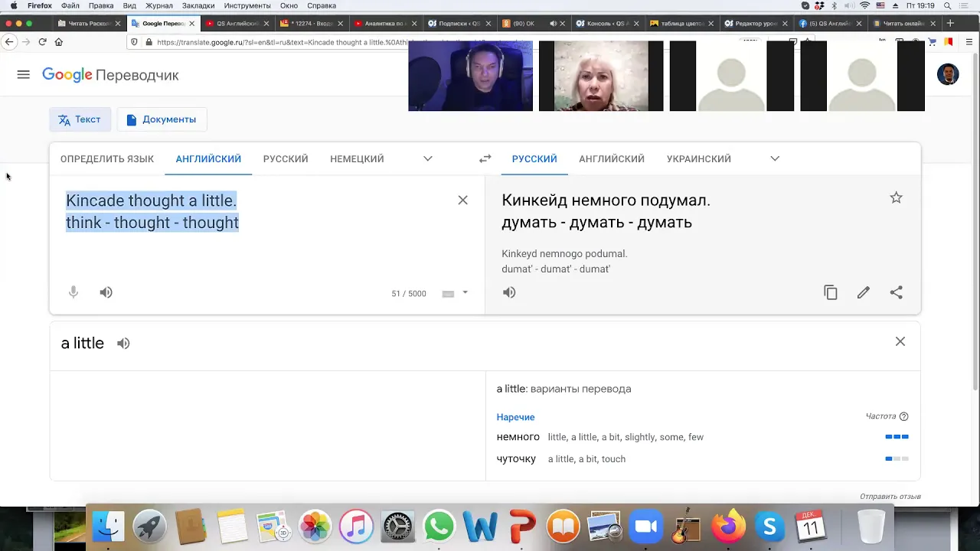This screenshot has height=551, width=980.
Task: Switch to the Читать Расхолаж... browser tab
Action: (x=90, y=24)
